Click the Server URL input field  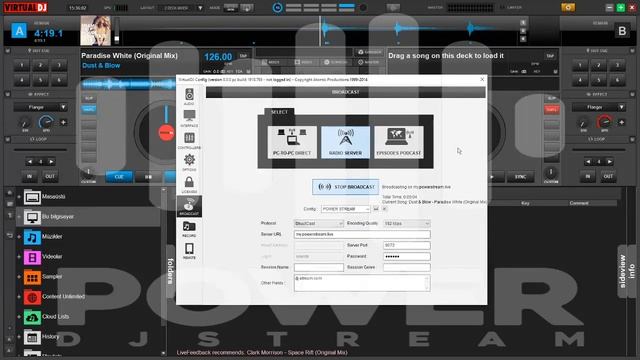pyautogui.click(x=362, y=234)
